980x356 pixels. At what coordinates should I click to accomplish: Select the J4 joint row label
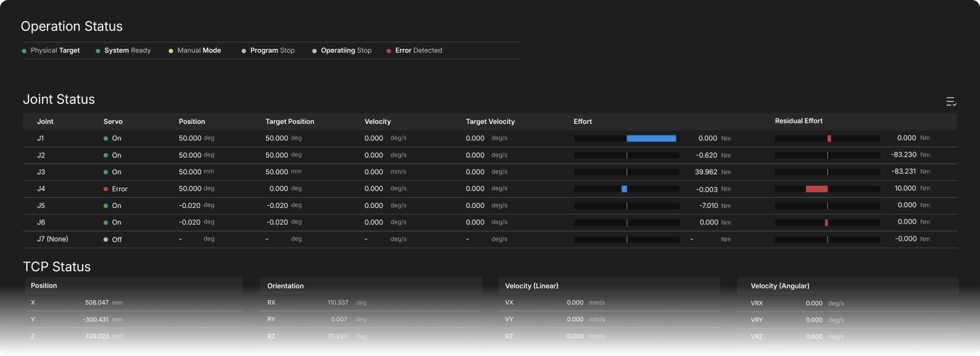(41, 188)
